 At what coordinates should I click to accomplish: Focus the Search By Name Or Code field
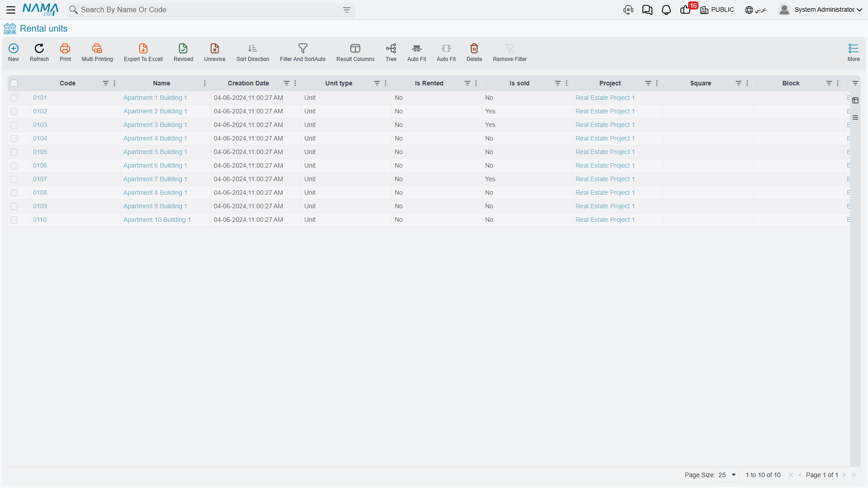click(x=210, y=9)
